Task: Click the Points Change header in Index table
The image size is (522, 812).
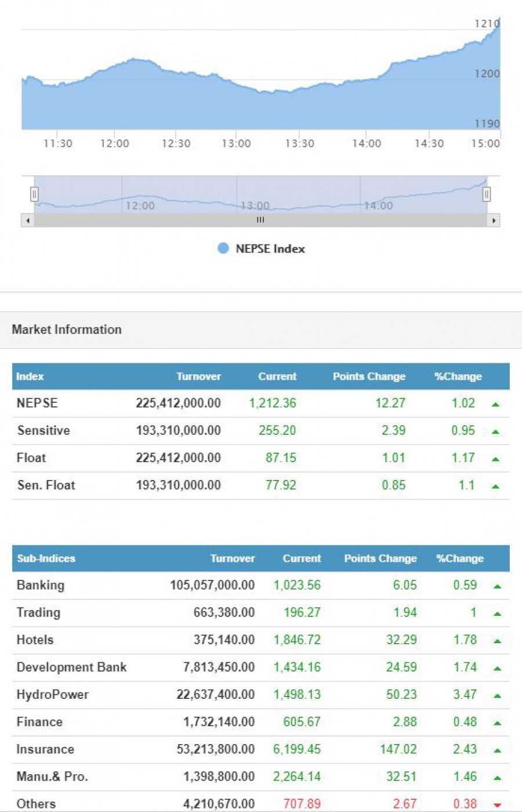Action: pos(369,377)
